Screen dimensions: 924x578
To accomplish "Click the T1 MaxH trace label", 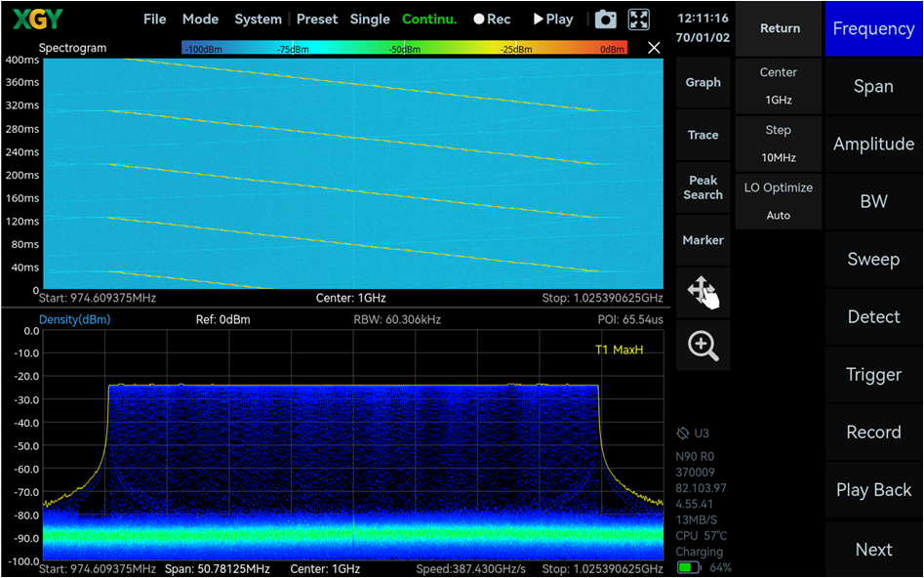I will pyautogui.click(x=619, y=350).
